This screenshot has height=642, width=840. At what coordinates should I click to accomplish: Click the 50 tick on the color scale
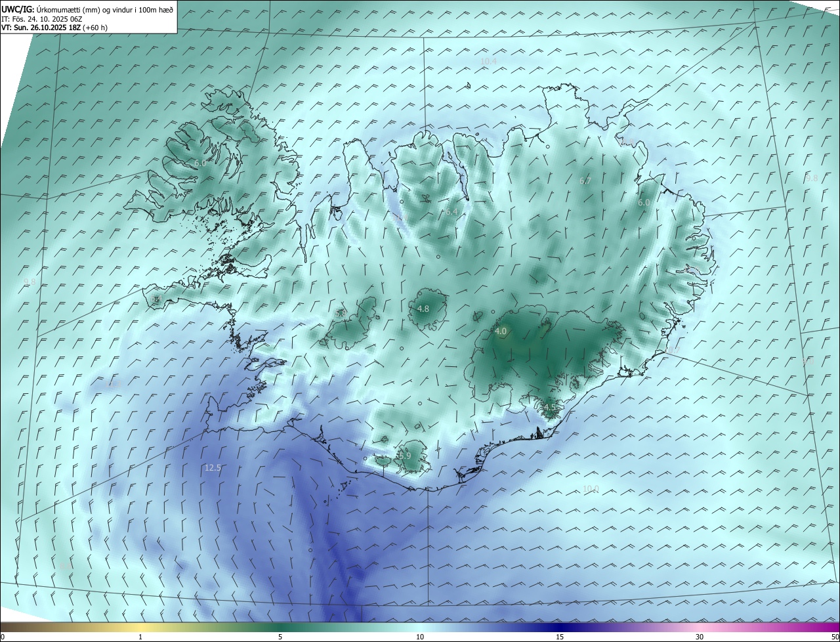click(x=835, y=637)
